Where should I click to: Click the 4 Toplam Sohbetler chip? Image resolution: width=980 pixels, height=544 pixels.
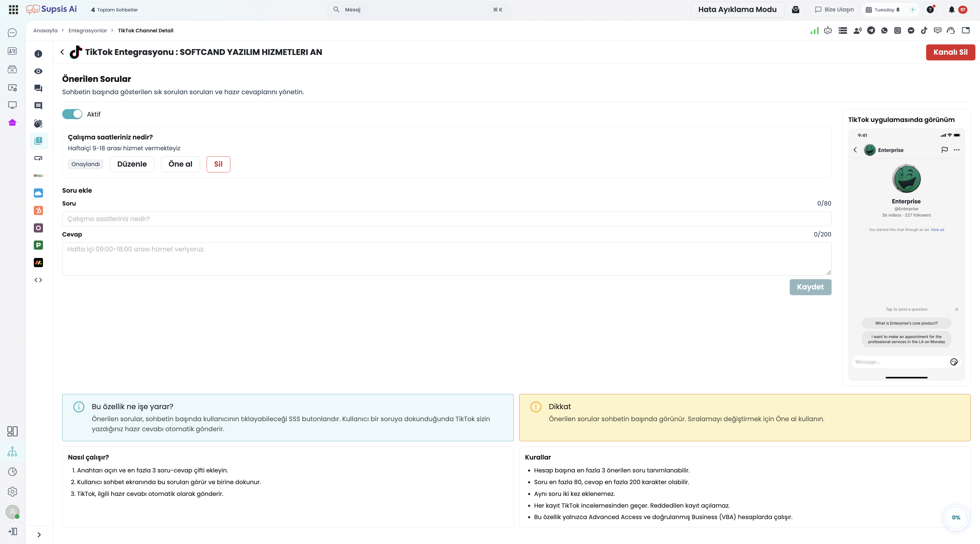[115, 9]
